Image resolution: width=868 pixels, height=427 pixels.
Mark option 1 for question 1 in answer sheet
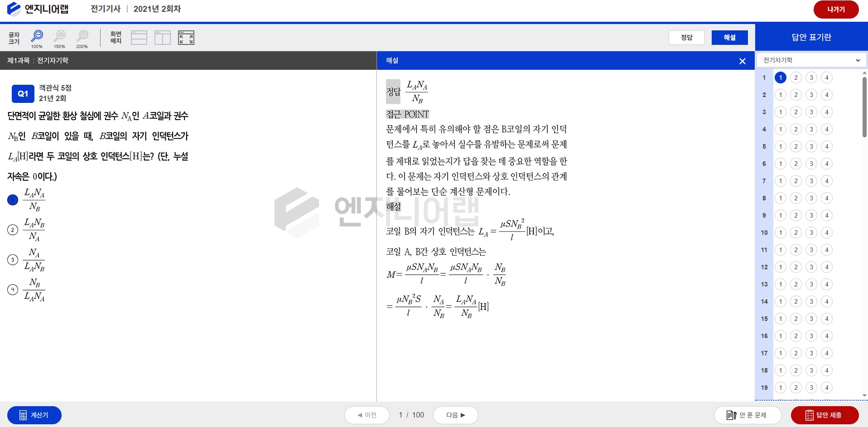(781, 78)
